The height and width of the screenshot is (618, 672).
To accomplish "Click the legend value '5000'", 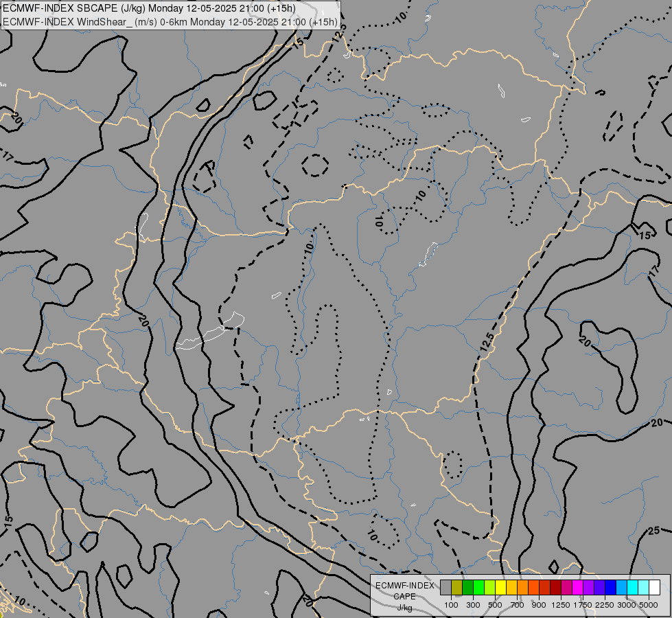I will pyautogui.click(x=649, y=605).
